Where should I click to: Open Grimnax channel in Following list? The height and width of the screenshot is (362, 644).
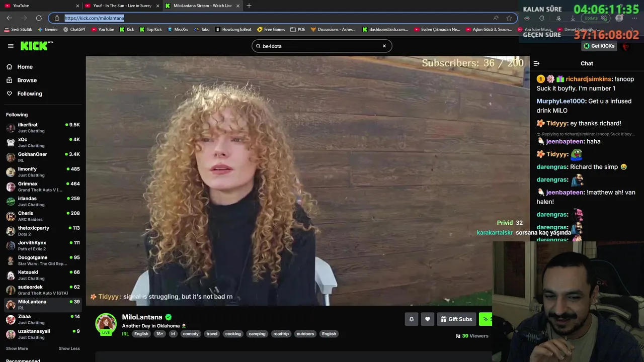[x=43, y=187]
